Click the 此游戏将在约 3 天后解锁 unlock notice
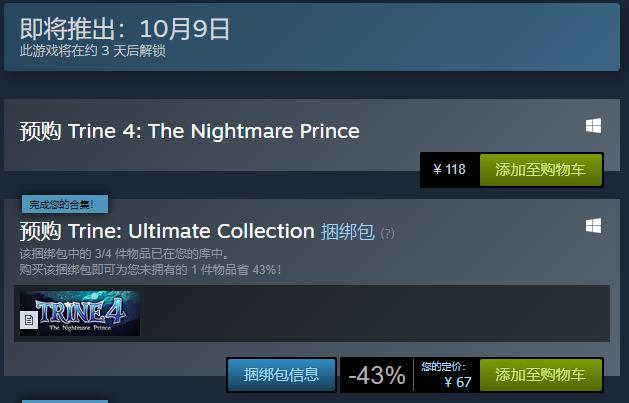The height and width of the screenshot is (403, 629). pyautogui.click(x=93, y=50)
